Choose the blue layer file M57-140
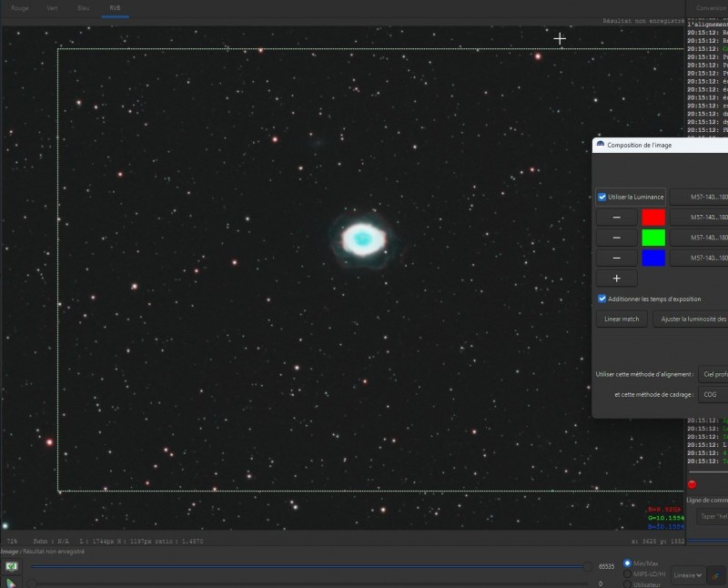 [x=699, y=258]
